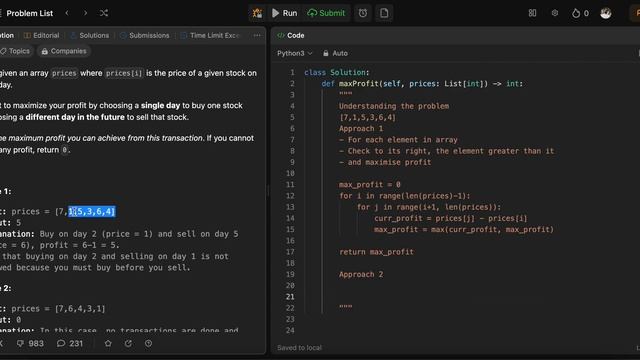The image size is (640, 360).
Task: Favorite the problem with the star icon
Action: click(x=108, y=343)
